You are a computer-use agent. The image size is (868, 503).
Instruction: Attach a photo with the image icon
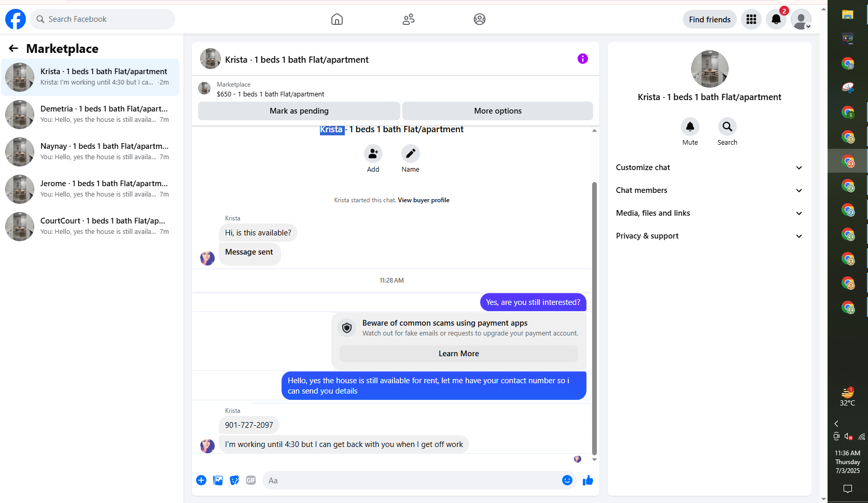tap(218, 480)
